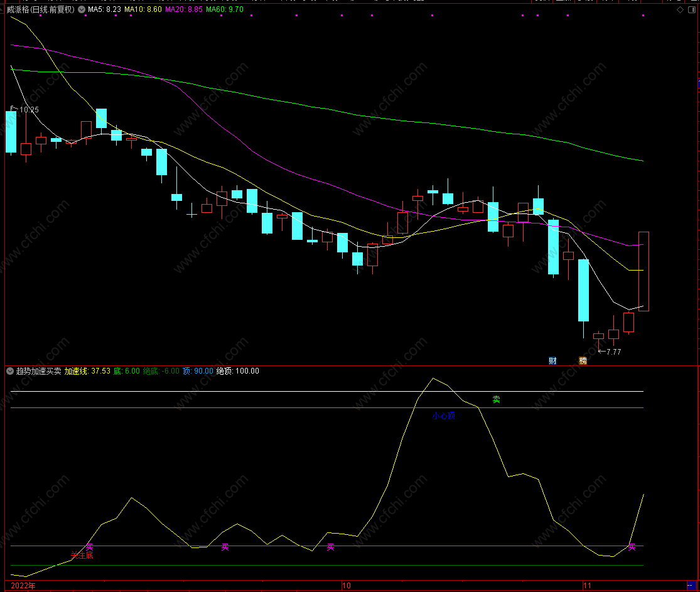
Task: Click the 加速线: 37.53 value
Action: [87, 371]
